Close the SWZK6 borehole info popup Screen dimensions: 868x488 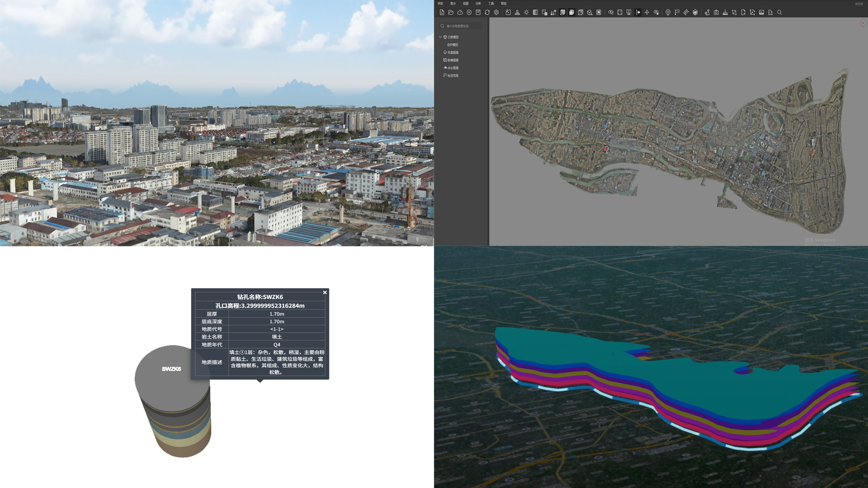325,292
